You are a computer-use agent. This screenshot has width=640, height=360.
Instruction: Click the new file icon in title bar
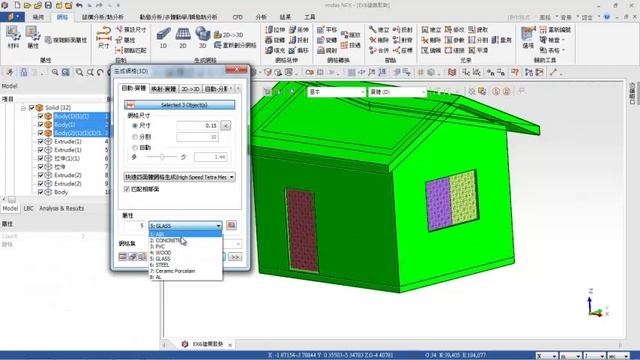pyautogui.click(x=17, y=5)
